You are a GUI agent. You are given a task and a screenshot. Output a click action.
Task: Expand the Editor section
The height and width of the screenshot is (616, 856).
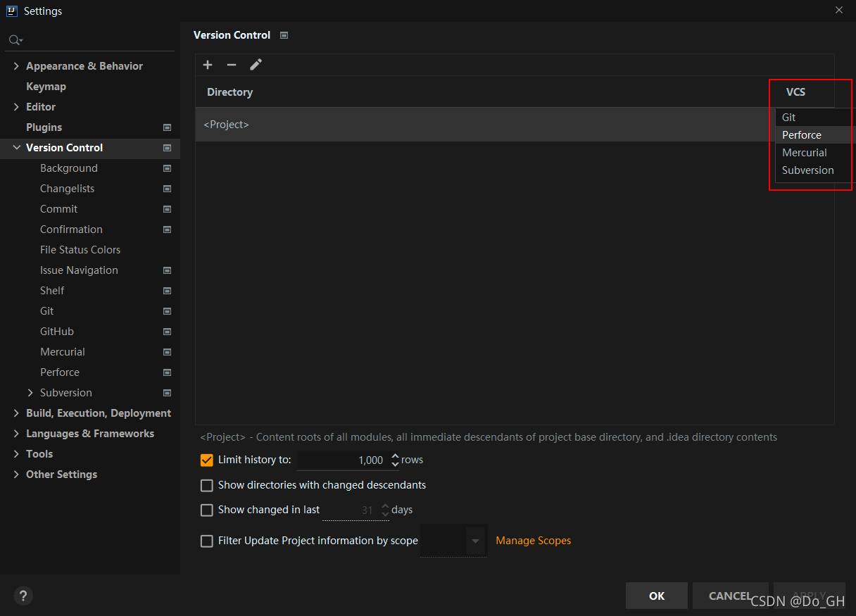tap(16, 107)
